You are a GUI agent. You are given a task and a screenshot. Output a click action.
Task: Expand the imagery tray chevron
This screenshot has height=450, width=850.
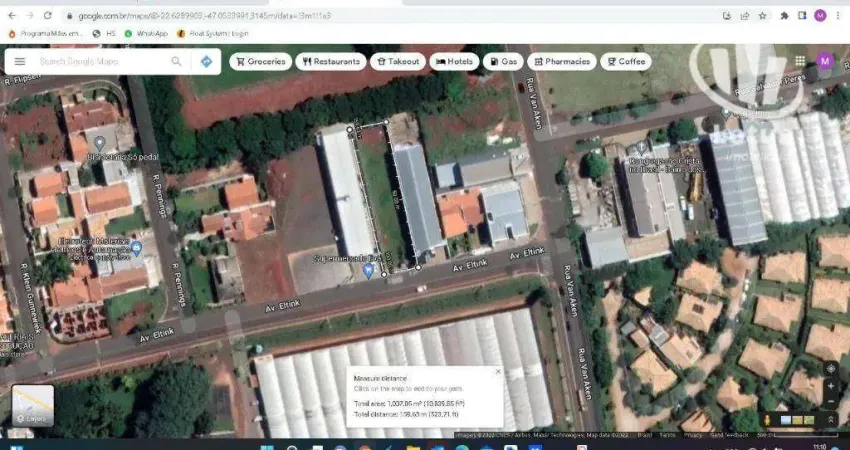click(830, 420)
